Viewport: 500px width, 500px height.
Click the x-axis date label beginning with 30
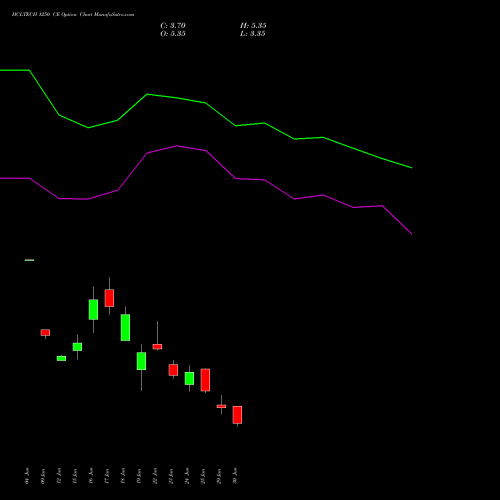[x=235, y=476]
